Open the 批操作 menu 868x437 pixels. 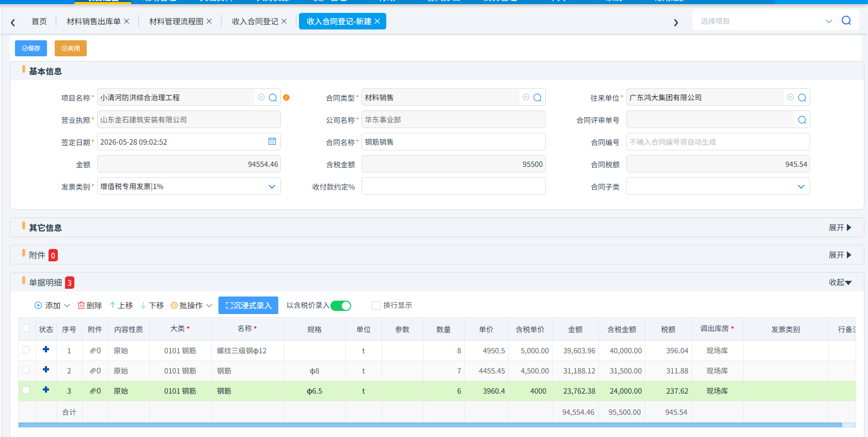pos(191,306)
